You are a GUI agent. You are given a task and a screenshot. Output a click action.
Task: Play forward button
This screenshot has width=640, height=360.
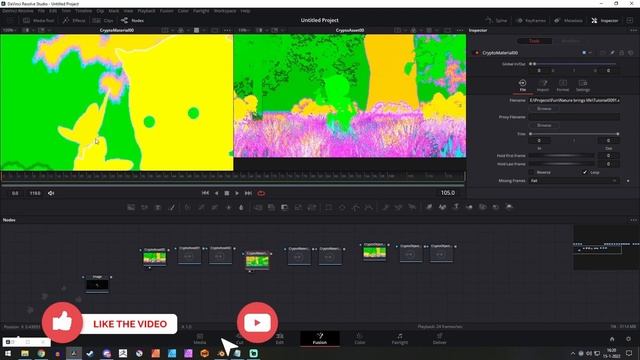(x=237, y=193)
